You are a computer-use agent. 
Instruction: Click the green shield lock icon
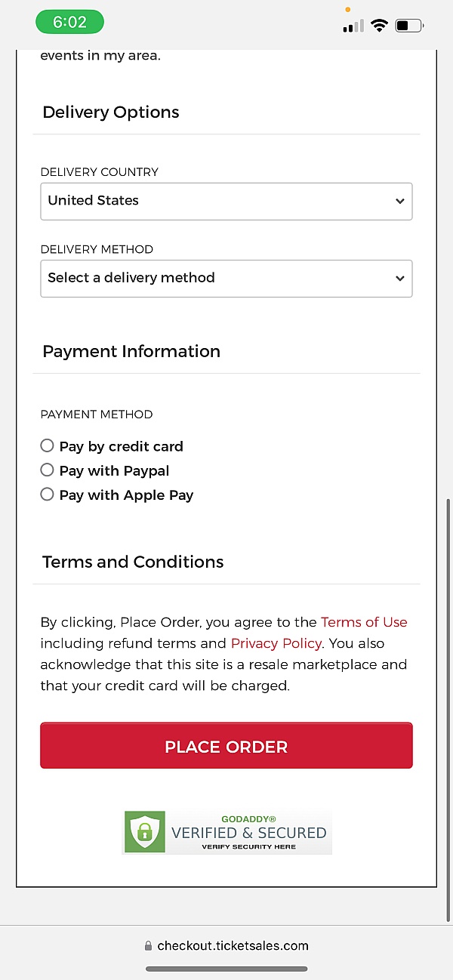(143, 831)
